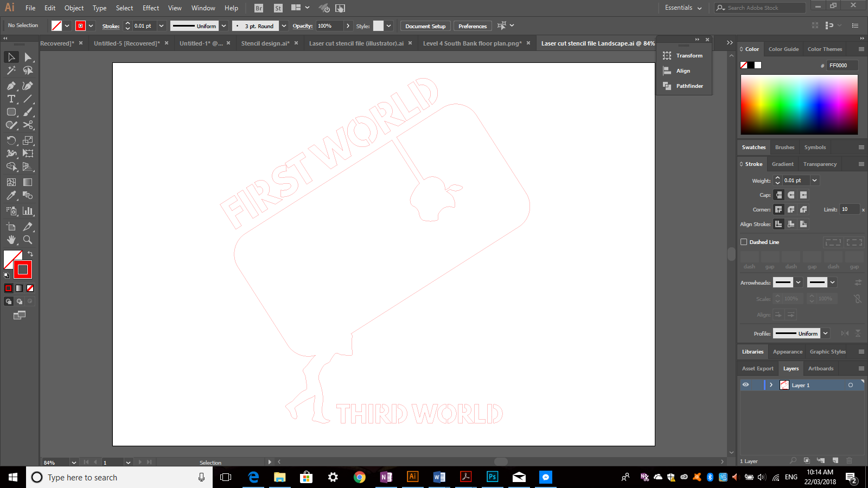Switch to the Artboards panel tab

pos(820,369)
